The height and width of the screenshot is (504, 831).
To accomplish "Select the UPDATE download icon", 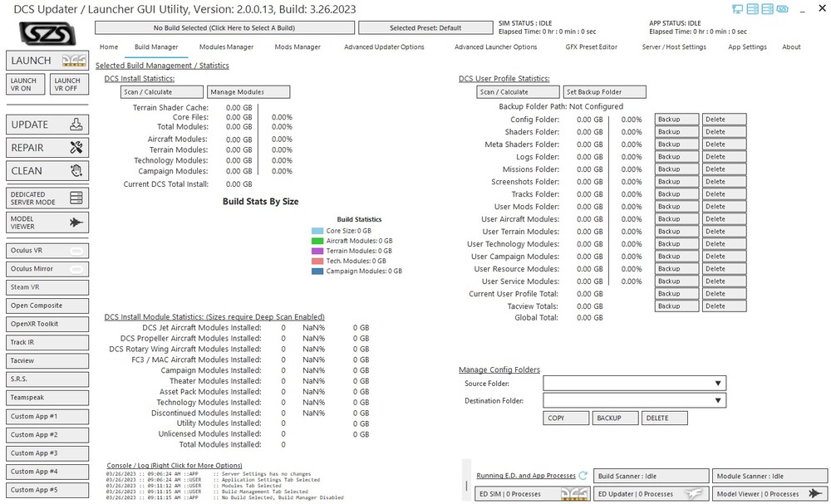I will click(76, 125).
